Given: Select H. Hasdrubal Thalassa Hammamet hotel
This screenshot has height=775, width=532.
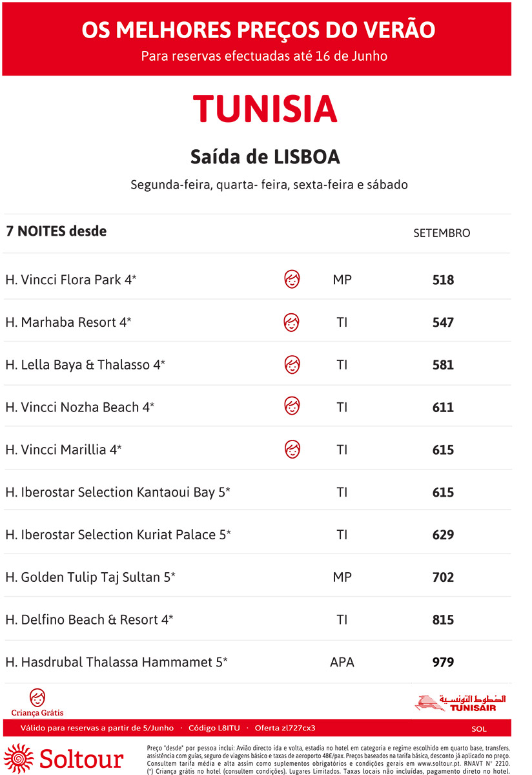Looking at the screenshot, I should click(x=116, y=662).
